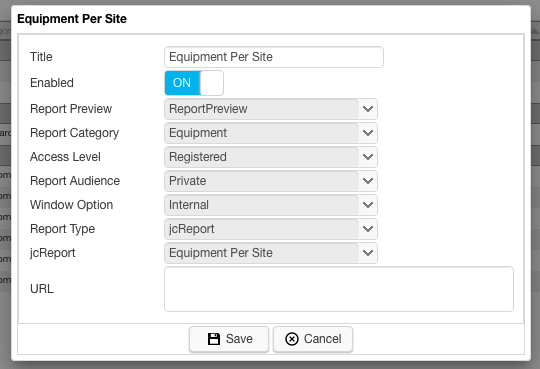Click the circled X Cancel icon
The width and height of the screenshot is (540, 369).
point(292,339)
